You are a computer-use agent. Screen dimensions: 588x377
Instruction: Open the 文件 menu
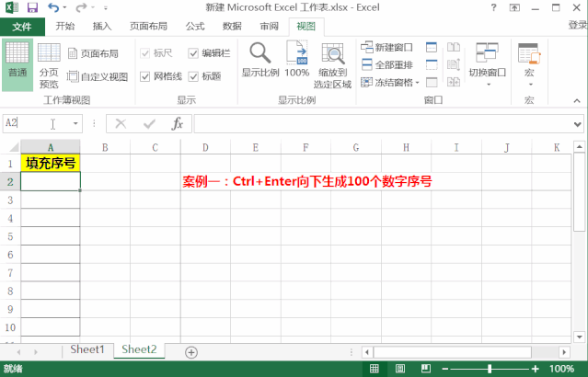(22, 27)
